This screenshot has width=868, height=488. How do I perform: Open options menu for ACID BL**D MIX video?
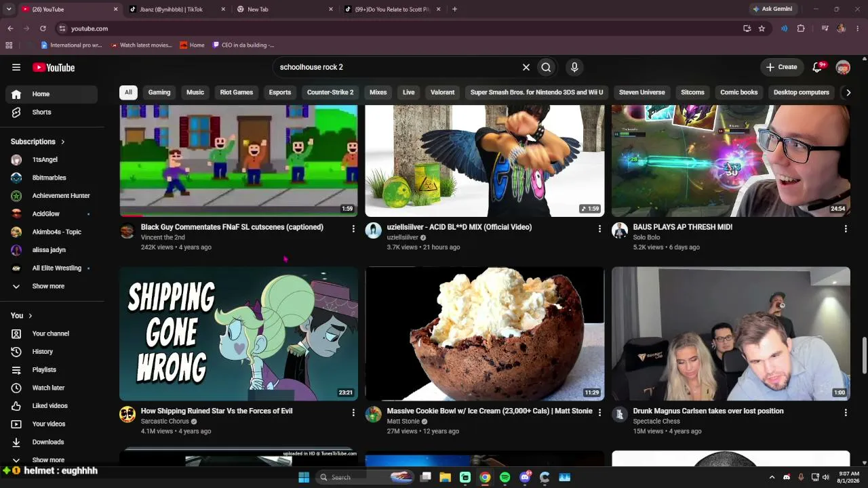[x=599, y=229]
